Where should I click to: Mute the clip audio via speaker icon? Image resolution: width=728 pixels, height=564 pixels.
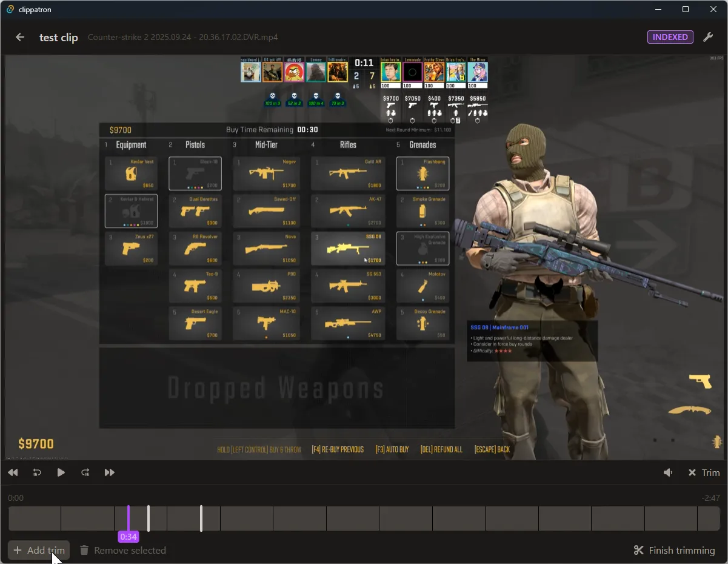[x=668, y=472]
